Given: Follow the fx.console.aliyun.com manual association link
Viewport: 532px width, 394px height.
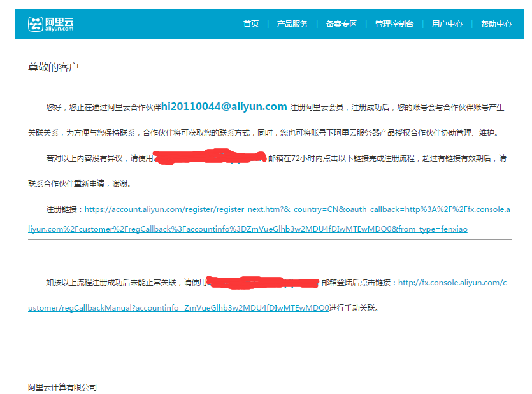Looking at the screenshot, I should click(x=268, y=295).
